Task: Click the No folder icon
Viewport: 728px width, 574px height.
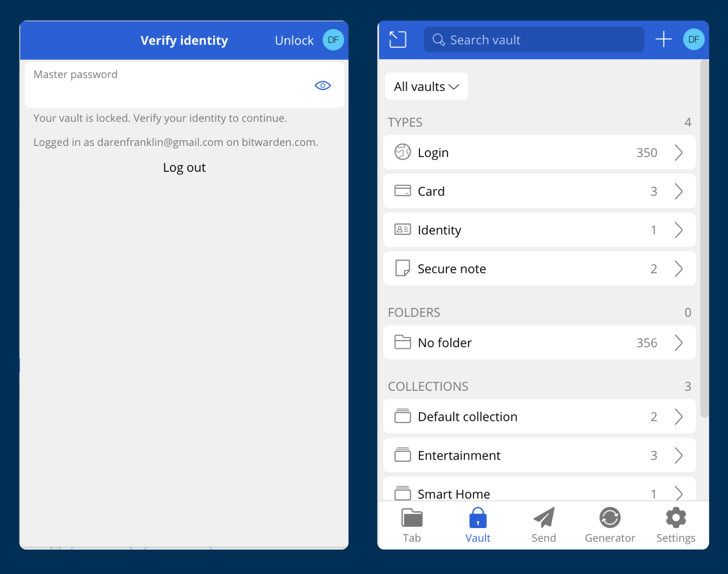Action: (402, 342)
